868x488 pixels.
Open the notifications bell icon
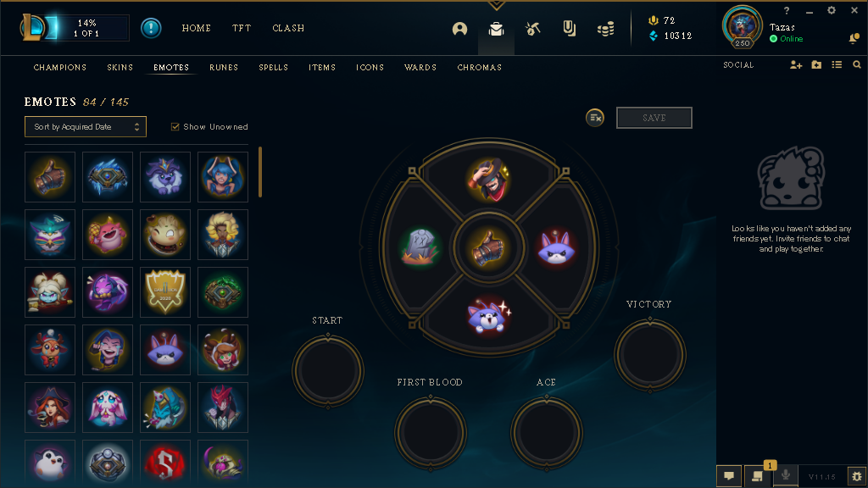tap(854, 38)
